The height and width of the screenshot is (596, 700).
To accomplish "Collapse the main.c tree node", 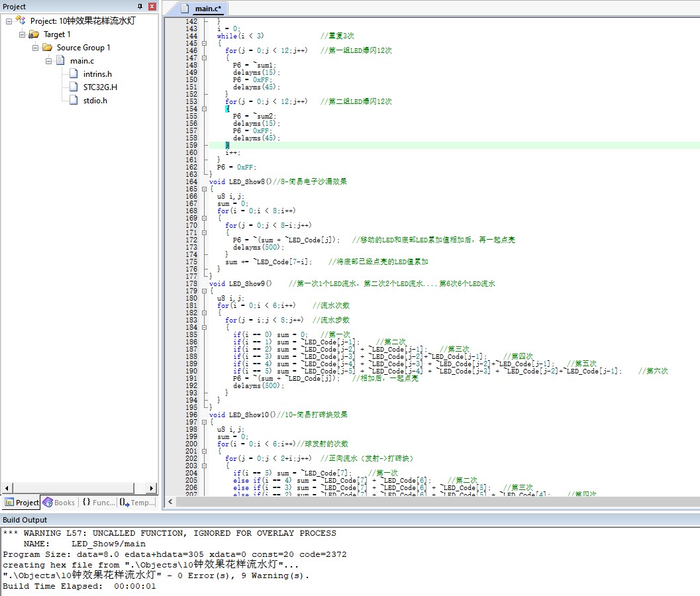I will (48, 61).
